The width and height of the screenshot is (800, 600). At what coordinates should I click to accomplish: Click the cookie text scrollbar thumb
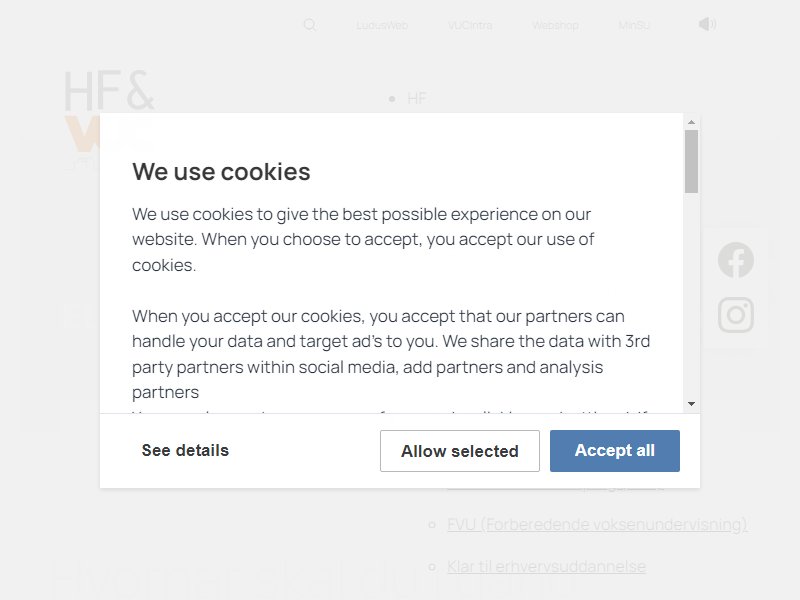tap(691, 161)
